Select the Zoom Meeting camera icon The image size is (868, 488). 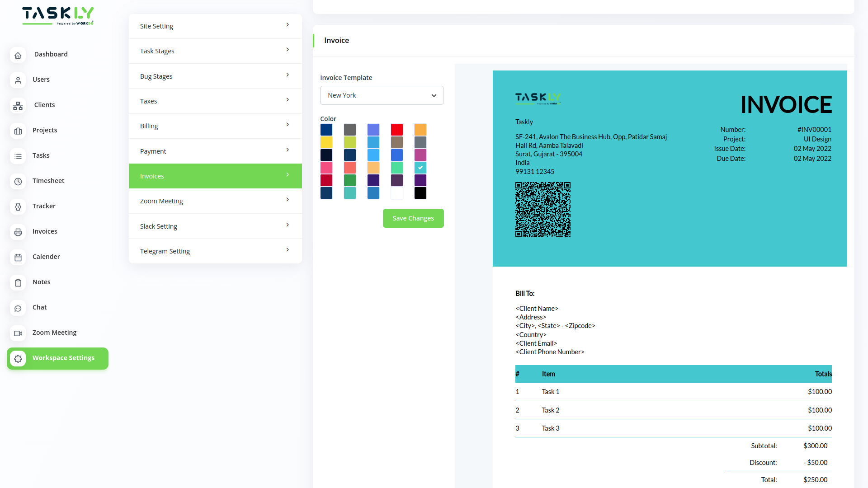[x=18, y=333]
